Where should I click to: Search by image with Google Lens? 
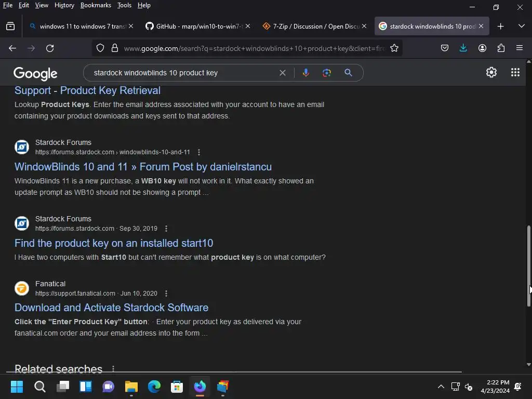tap(326, 73)
